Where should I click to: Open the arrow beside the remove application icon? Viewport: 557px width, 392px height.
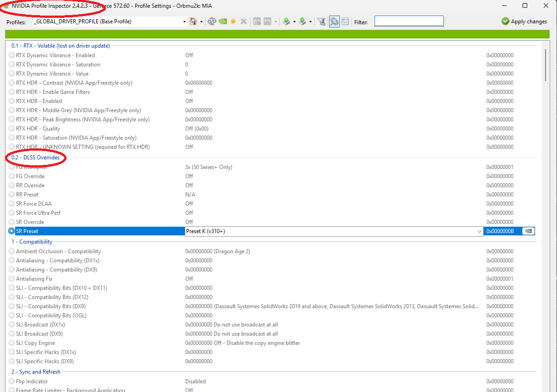click(276, 22)
